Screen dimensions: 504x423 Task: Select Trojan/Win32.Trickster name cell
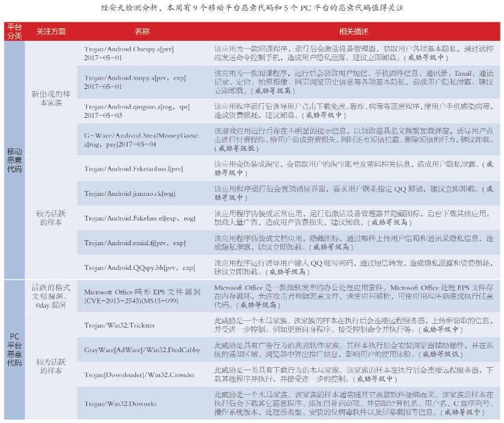point(142,325)
